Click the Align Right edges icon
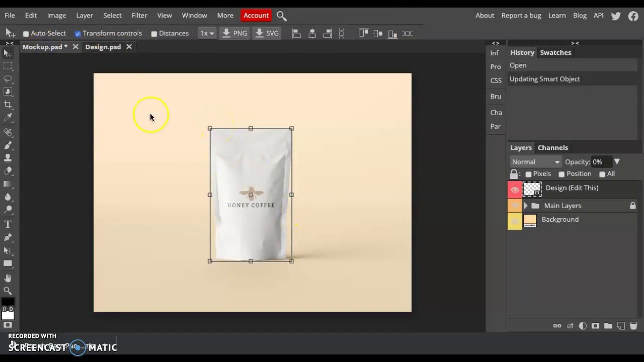Viewport: 644px width, 362px height. 327,34
